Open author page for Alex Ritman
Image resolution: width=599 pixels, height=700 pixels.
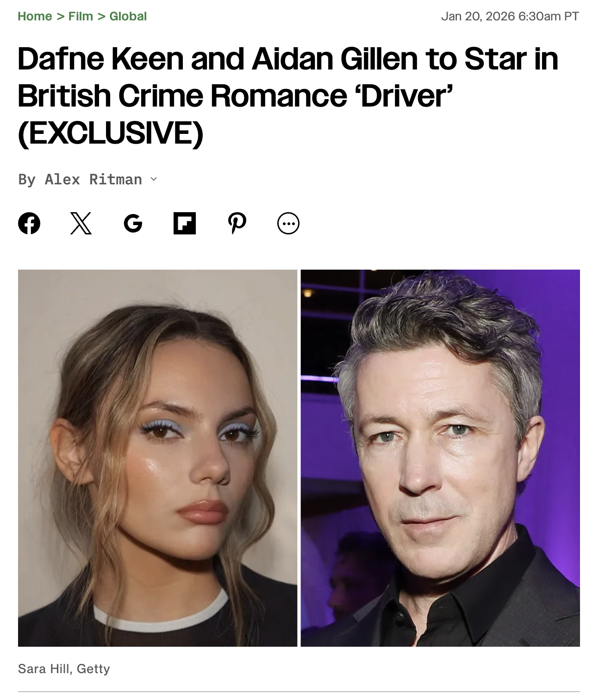point(94,179)
